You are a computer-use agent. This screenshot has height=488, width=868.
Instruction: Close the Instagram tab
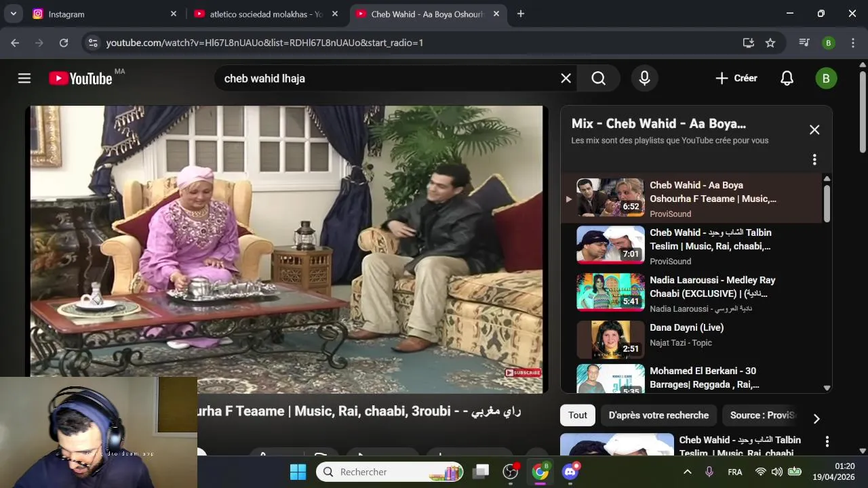[x=174, y=14]
